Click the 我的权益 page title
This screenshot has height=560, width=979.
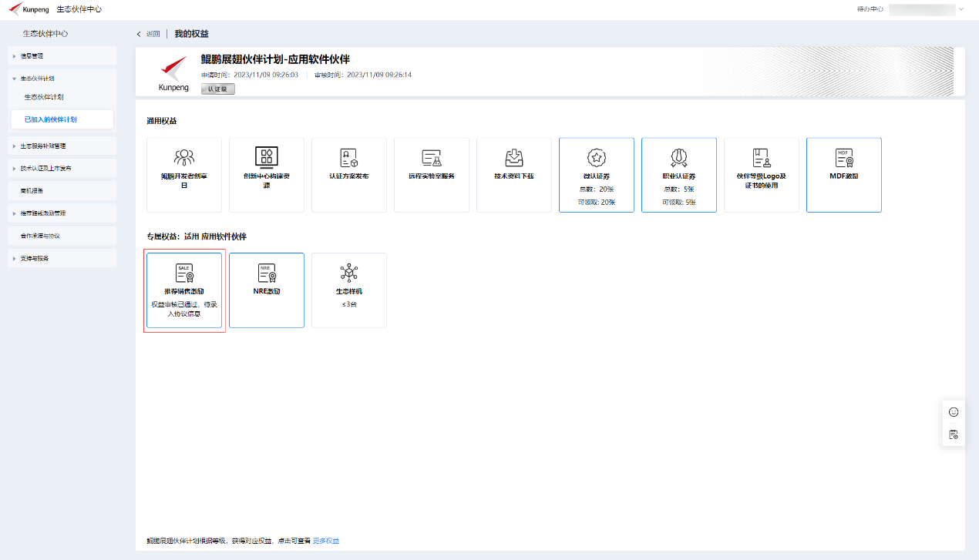[191, 34]
